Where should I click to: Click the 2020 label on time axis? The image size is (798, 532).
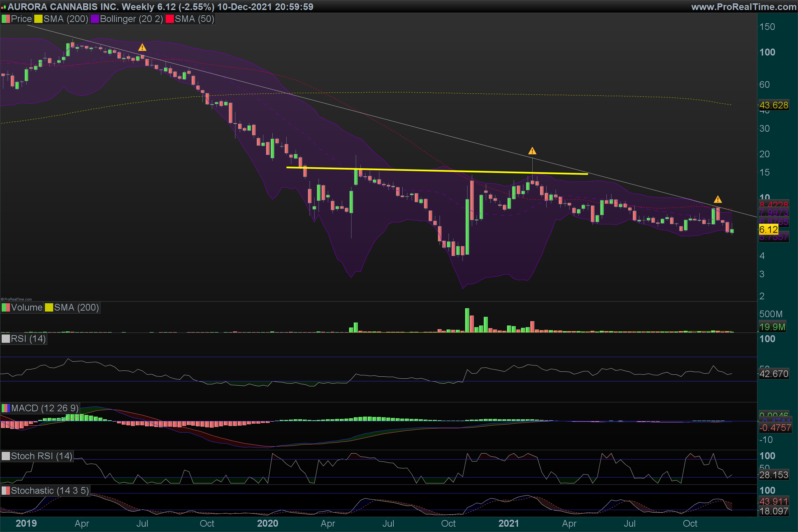pyautogui.click(x=267, y=523)
